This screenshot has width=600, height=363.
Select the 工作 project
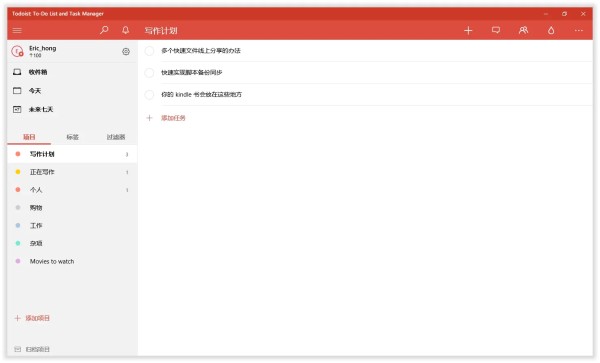(x=72, y=226)
